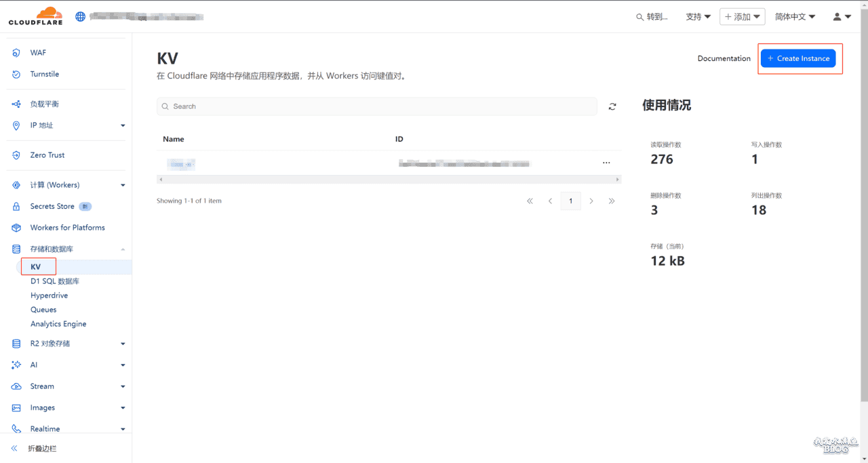Click the Images picture icon

tap(16, 408)
